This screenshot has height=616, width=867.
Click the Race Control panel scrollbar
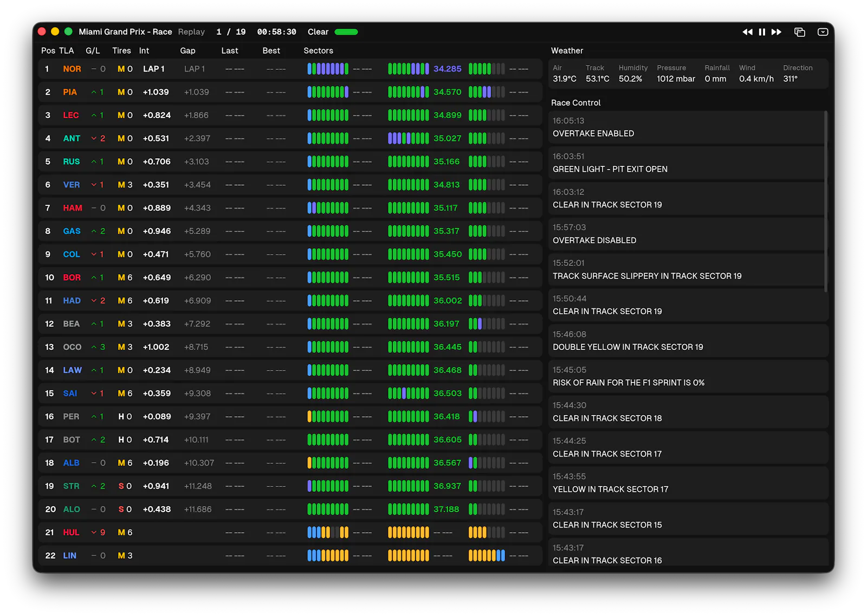(x=826, y=202)
